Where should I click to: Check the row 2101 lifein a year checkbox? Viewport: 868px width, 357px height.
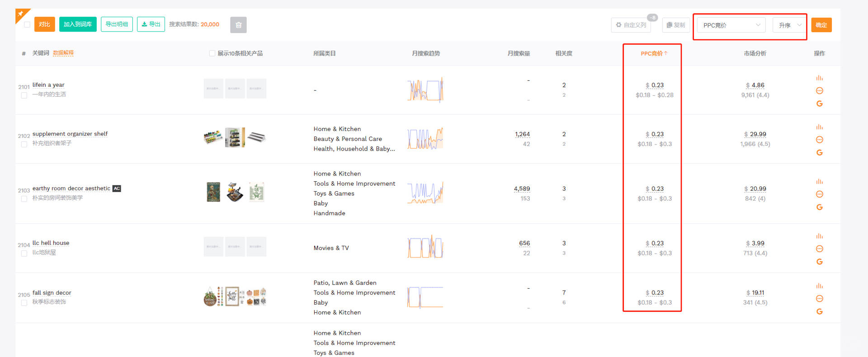point(24,95)
